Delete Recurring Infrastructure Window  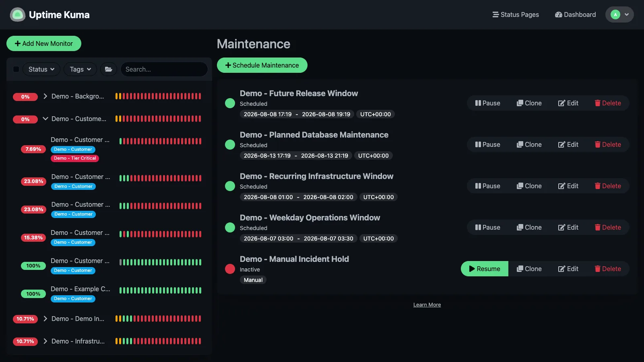608,186
